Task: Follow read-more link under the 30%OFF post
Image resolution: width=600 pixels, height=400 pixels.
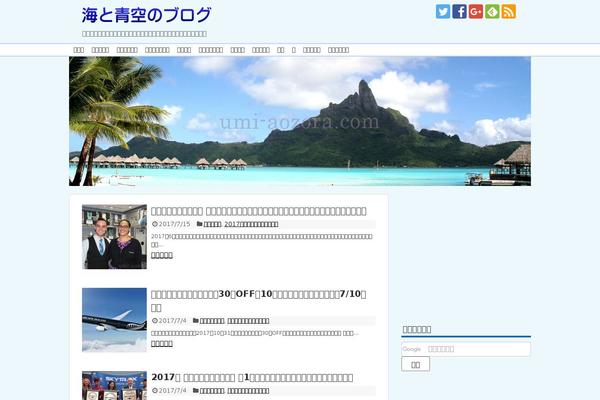Action: [162, 343]
